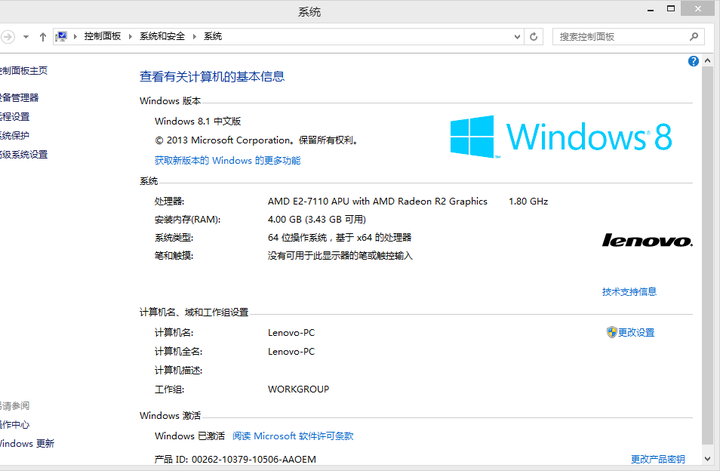The image size is (720, 471).
Task: Select the WORKGROUP value
Action: click(x=298, y=389)
